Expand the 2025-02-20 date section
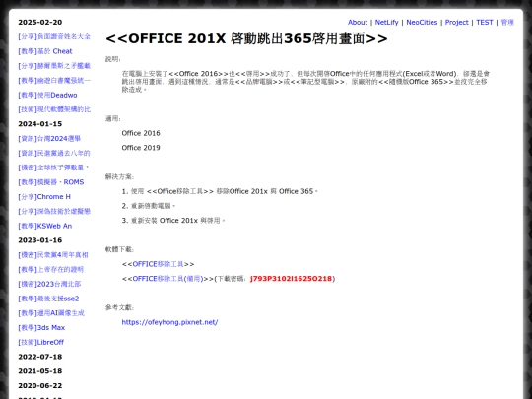532x399 pixels. (40, 22)
